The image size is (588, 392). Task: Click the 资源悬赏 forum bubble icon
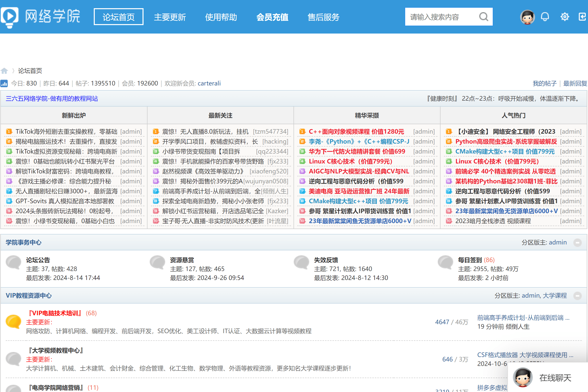click(157, 262)
